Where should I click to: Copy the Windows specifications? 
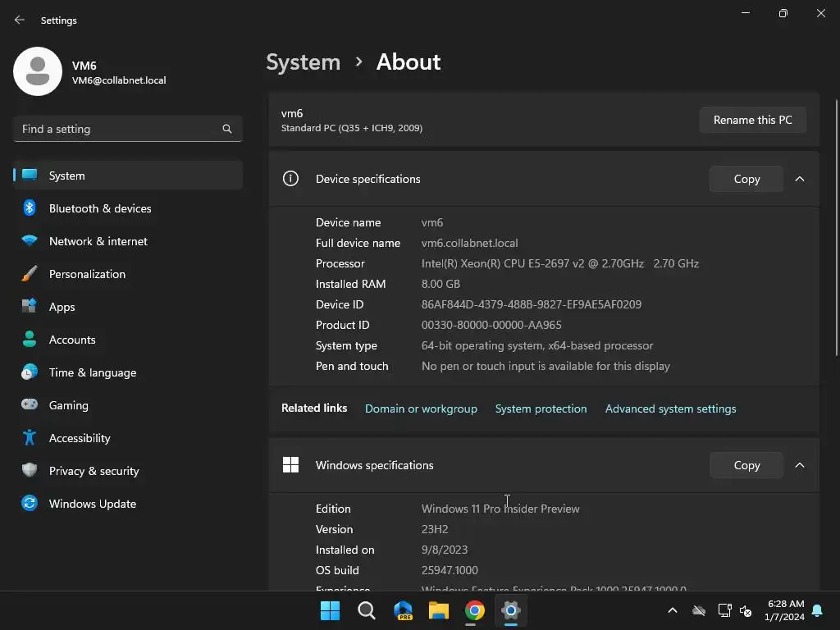tap(746, 465)
